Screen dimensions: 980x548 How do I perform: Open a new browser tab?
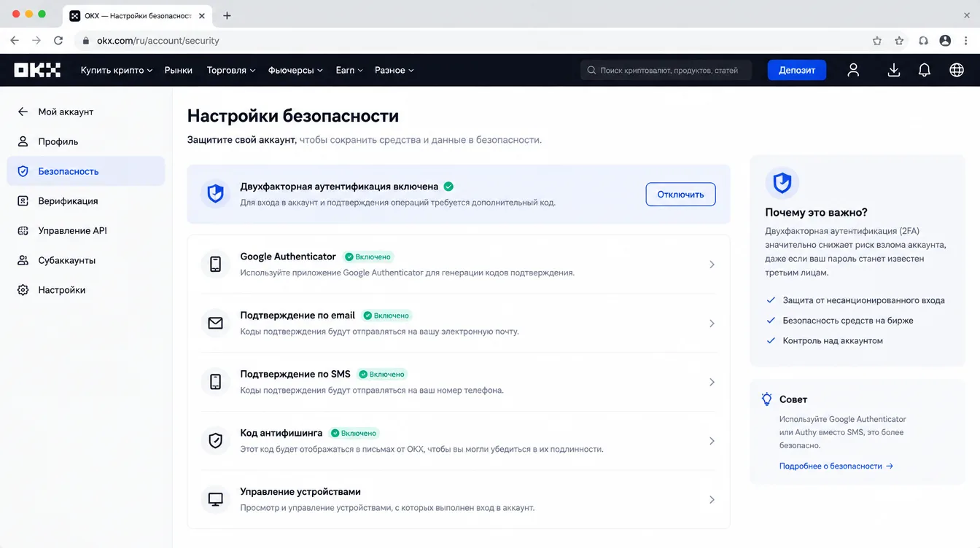click(x=227, y=15)
